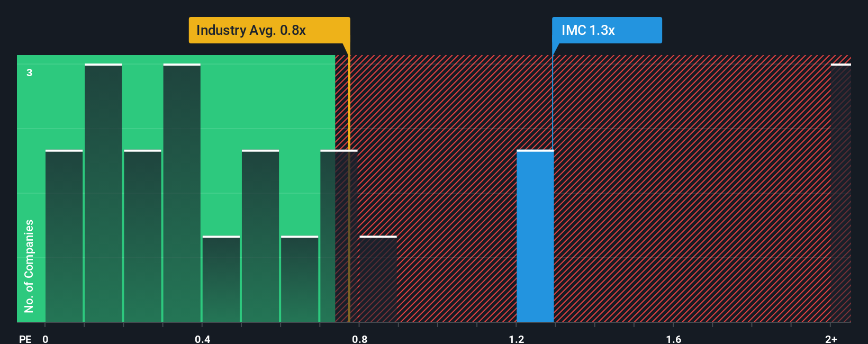Viewport: 868px width, 344px height.
Task: Click the first histogram bar at PE 0
Action: tap(64, 236)
